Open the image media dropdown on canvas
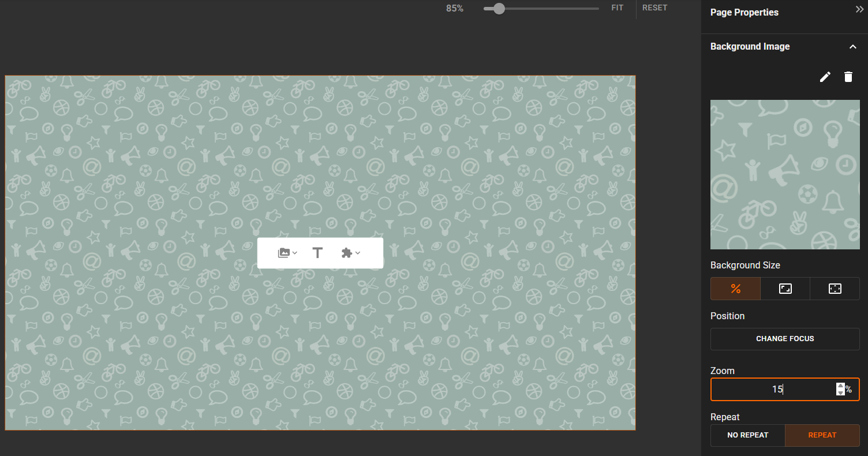Image resolution: width=868 pixels, height=456 pixels. tap(287, 253)
